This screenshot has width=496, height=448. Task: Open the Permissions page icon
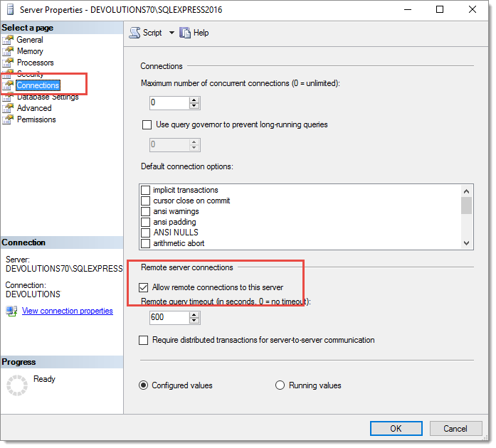(8, 120)
